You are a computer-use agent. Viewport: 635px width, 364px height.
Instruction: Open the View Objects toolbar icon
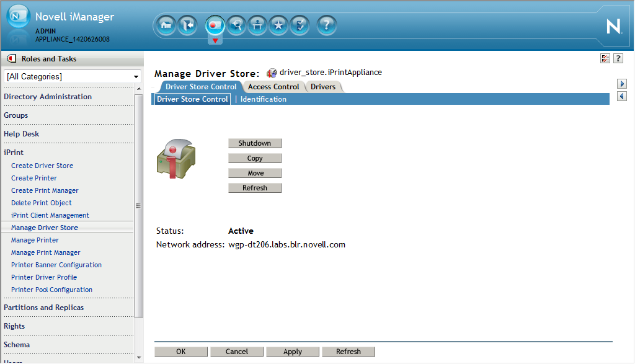coord(236,25)
